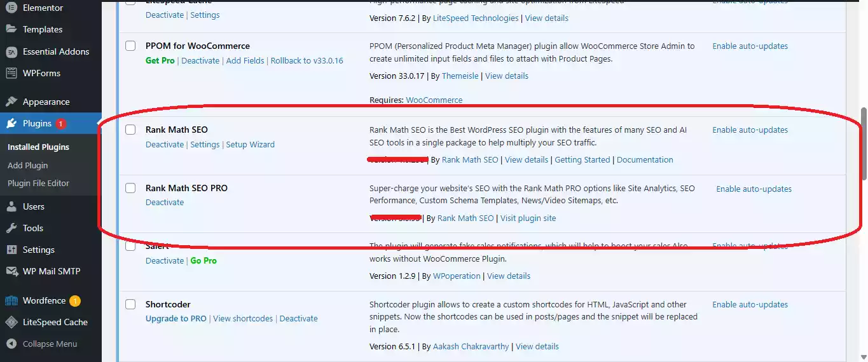
Task: Open the Add Plugin submenu item
Action: point(27,165)
